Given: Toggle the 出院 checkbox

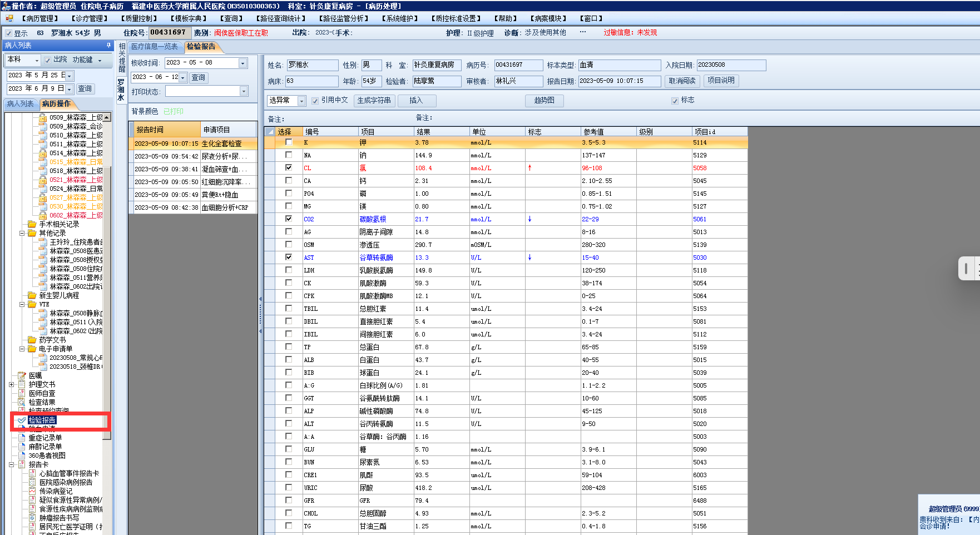Looking at the screenshot, I should [x=48, y=60].
